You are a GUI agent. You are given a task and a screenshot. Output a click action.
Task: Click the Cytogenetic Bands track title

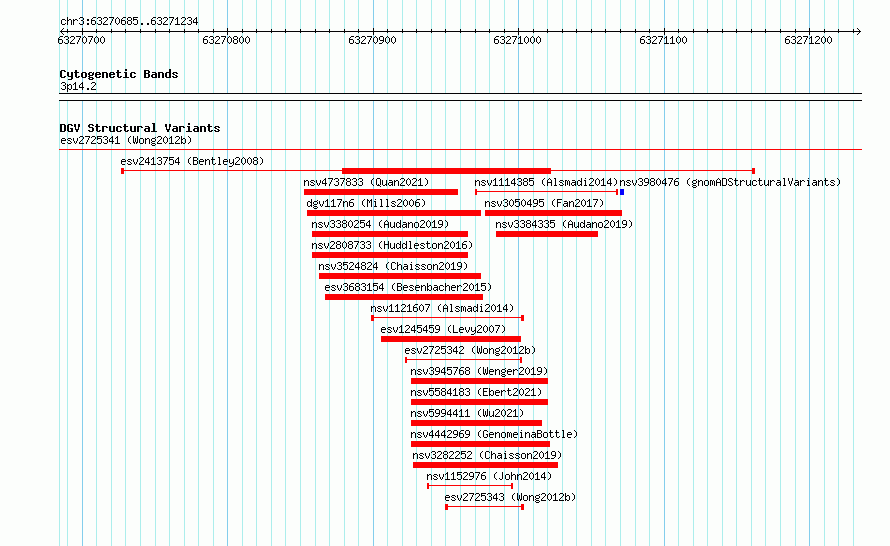[119, 74]
